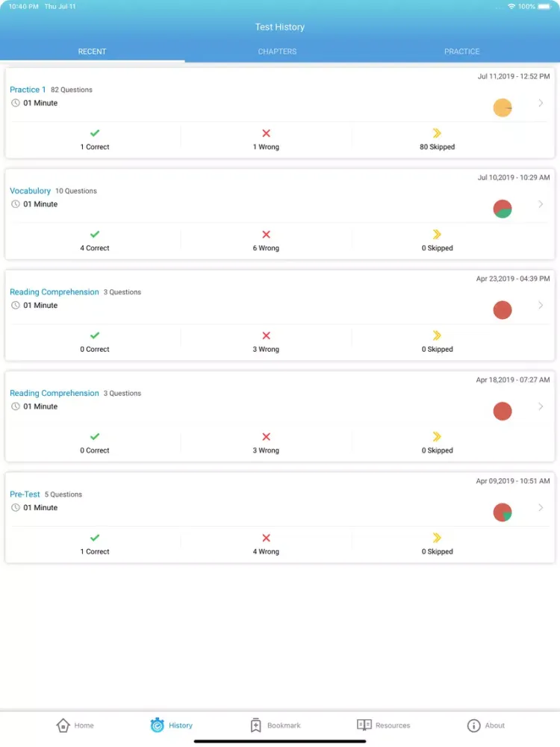Click the Apr 18 Reading Comprehension pie chart
This screenshot has width=560, height=747.
[x=503, y=411]
